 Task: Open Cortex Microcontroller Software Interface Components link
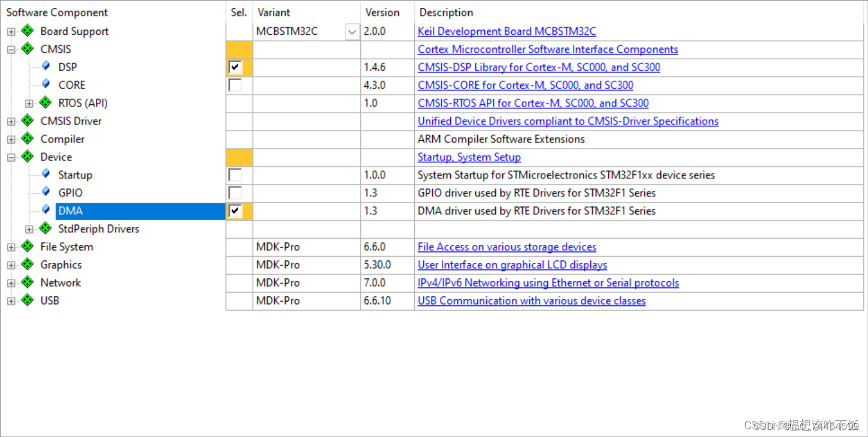548,49
